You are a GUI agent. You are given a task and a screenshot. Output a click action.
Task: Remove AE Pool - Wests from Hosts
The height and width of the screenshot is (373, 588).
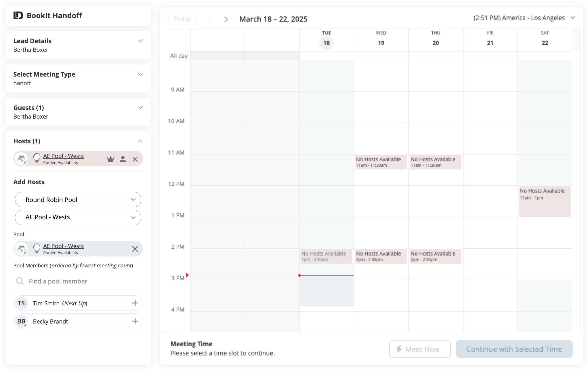(135, 159)
